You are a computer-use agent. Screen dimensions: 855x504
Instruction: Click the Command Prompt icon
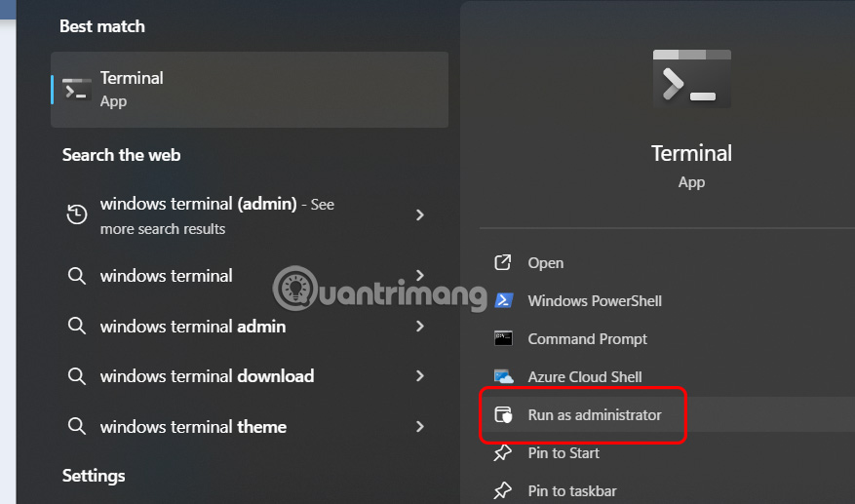503,338
